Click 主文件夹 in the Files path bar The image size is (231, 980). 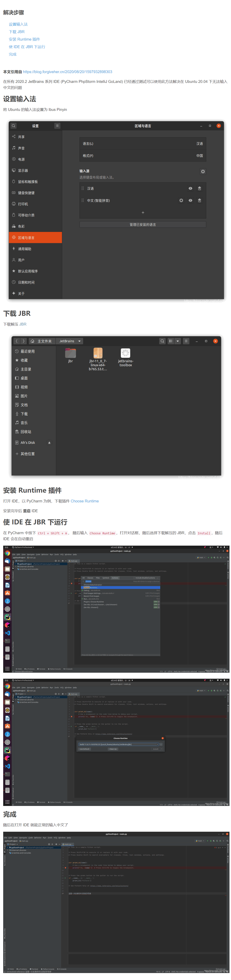pyautogui.click(x=42, y=341)
